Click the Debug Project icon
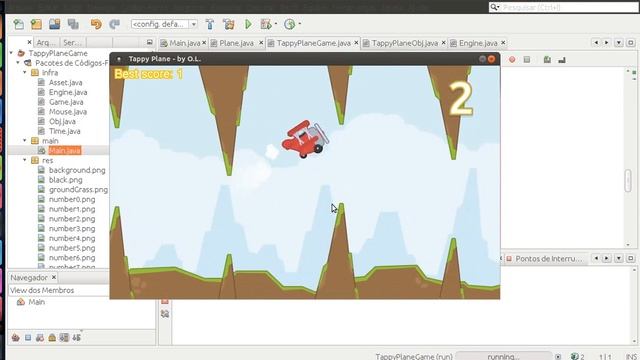 tap(266, 24)
